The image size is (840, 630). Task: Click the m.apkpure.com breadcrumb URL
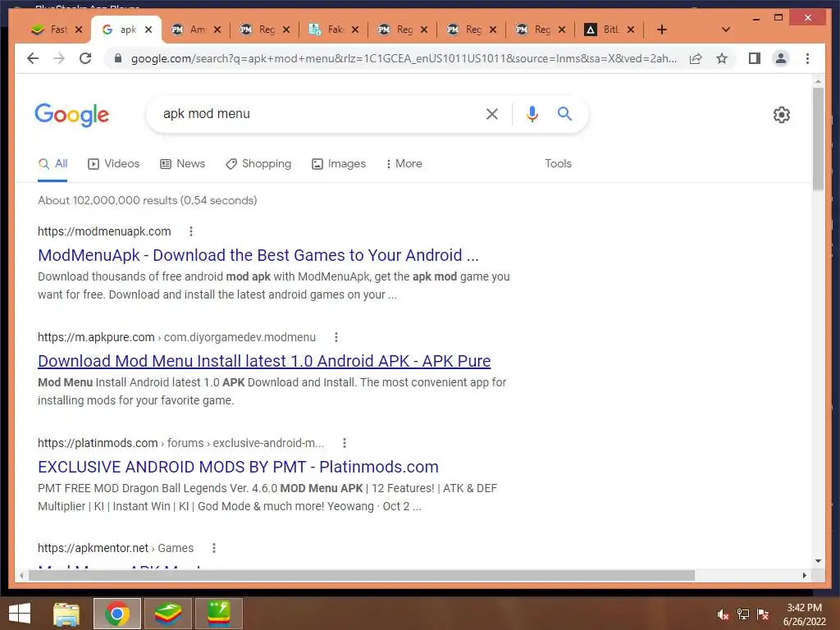[x=177, y=337]
